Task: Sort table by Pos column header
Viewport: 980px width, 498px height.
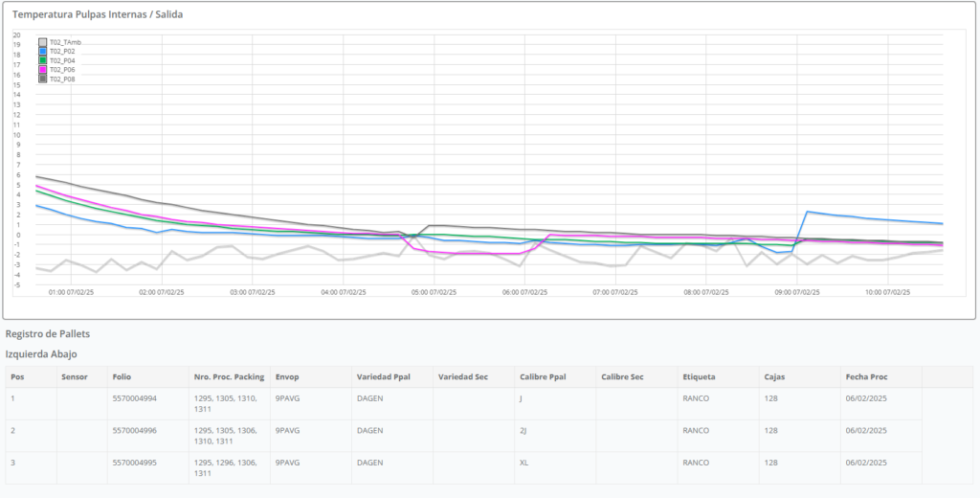Action: 17,376
